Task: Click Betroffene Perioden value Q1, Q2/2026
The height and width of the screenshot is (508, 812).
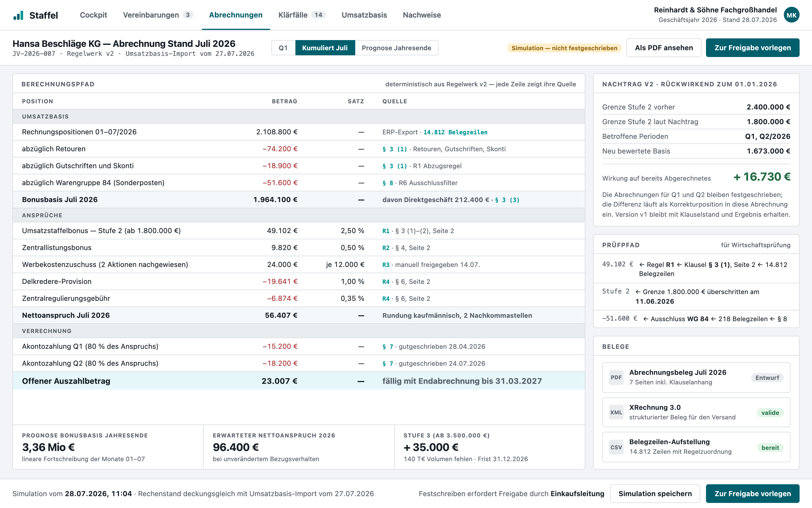Action: (768, 136)
